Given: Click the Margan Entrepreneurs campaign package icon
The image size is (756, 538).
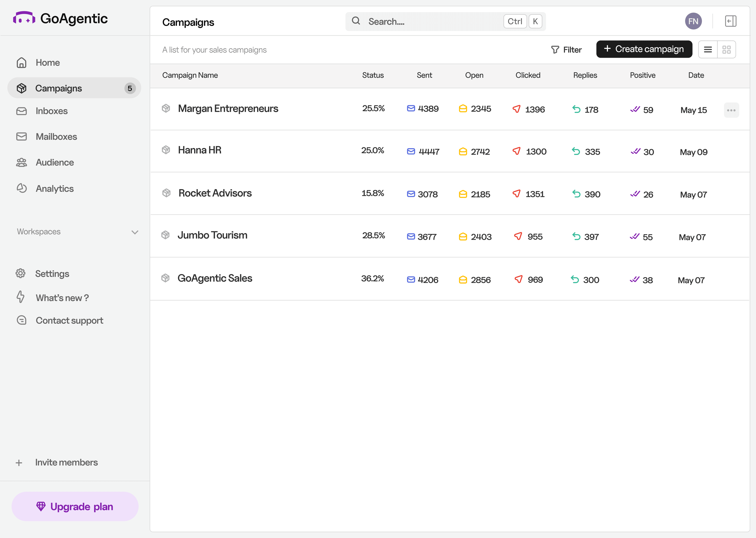Looking at the screenshot, I should point(166,108).
